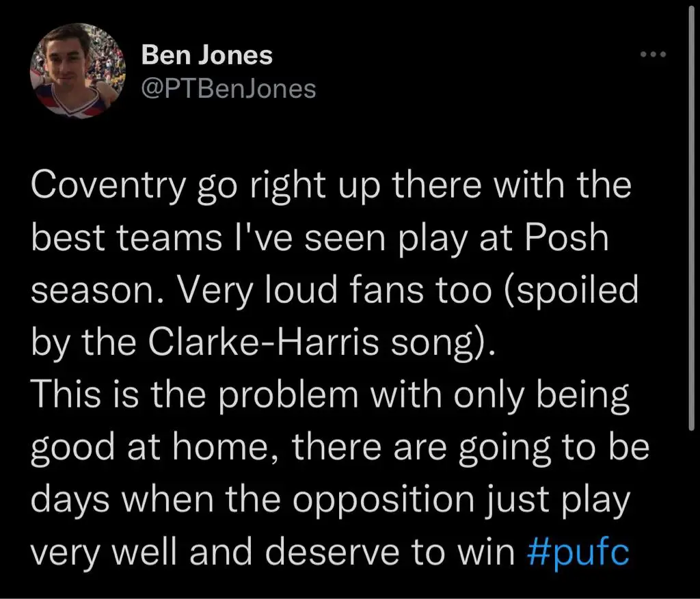Viewport: 700px width, 599px height.
Task: Click the word days in the tweet
Action: coord(70,500)
